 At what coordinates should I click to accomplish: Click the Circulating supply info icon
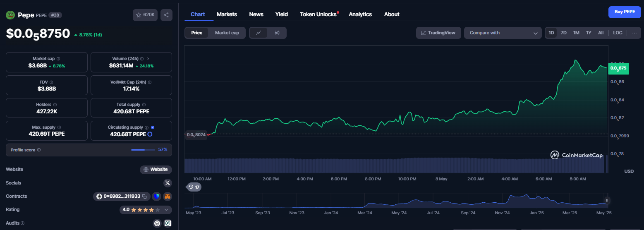click(x=146, y=127)
